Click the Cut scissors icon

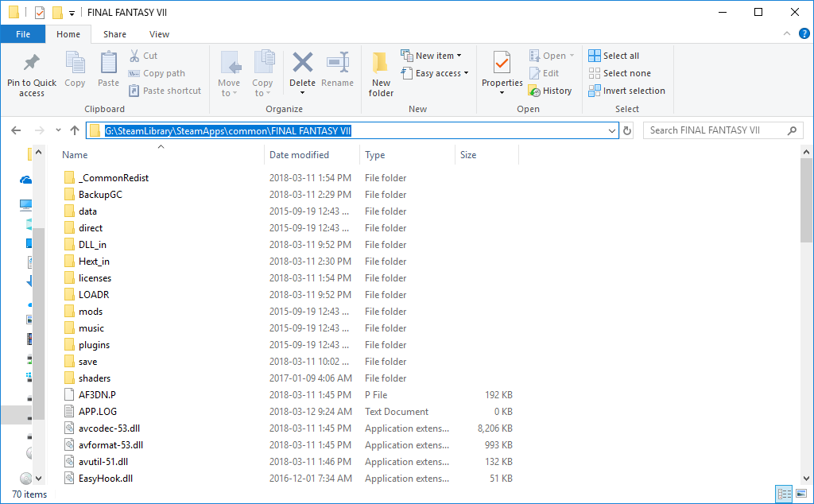[x=134, y=56]
